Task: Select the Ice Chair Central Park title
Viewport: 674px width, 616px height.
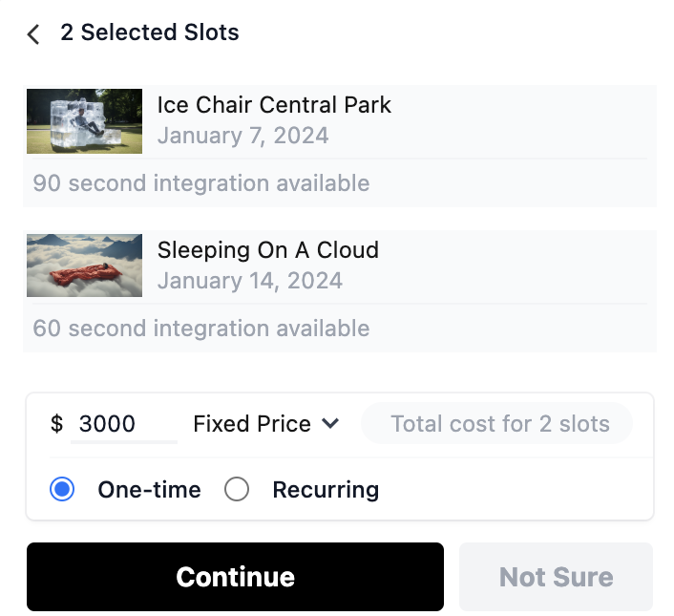Action: pos(274,105)
